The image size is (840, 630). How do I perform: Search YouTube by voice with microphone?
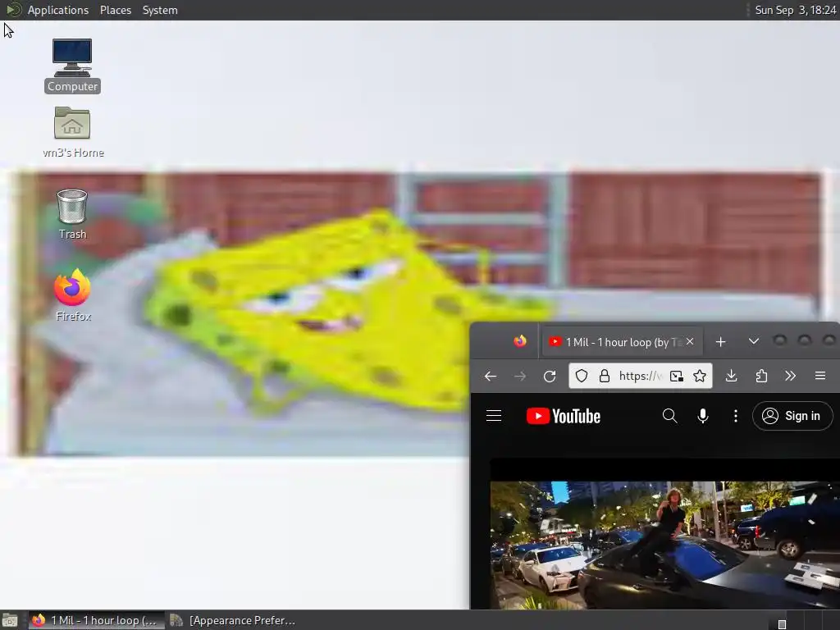703,416
